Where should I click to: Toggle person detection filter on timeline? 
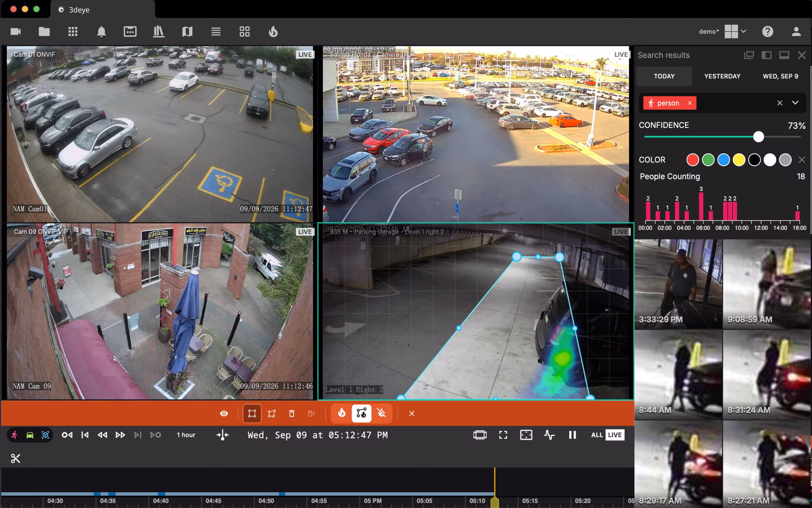15,435
